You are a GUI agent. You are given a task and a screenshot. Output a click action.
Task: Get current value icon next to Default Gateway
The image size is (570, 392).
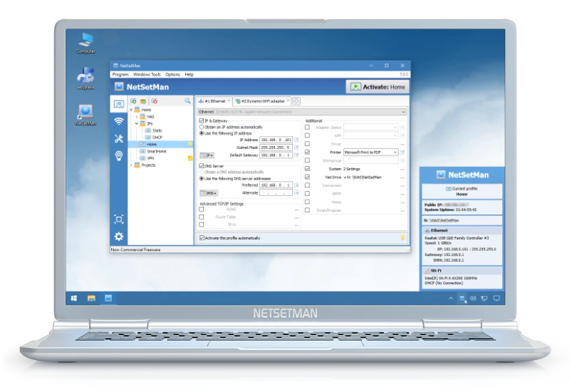coord(296,155)
